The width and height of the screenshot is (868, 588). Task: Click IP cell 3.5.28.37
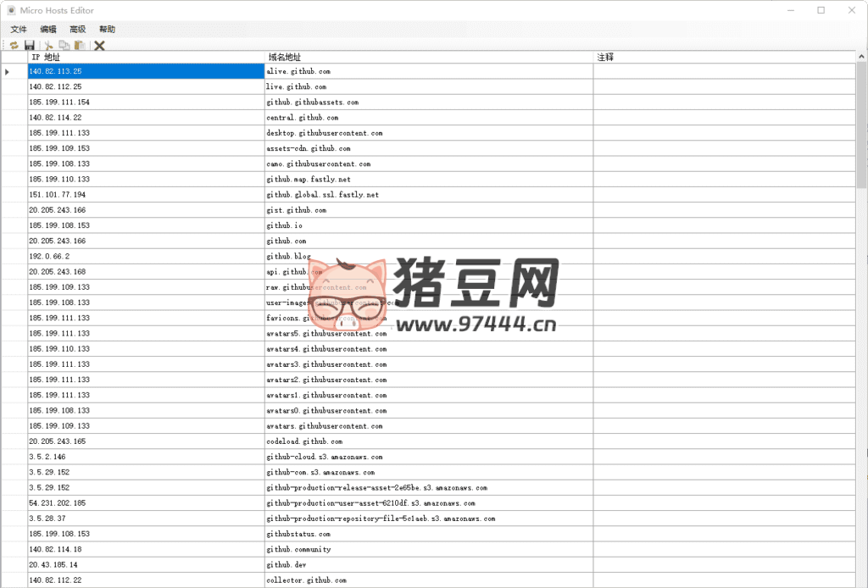click(146, 519)
